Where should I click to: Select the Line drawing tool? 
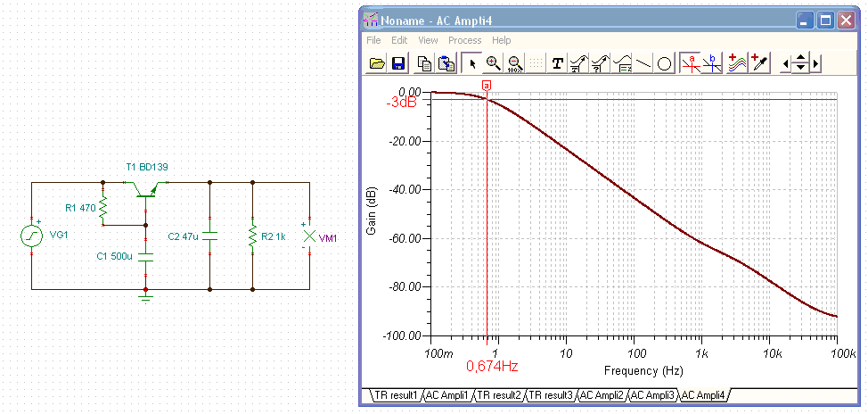(x=643, y=63)
